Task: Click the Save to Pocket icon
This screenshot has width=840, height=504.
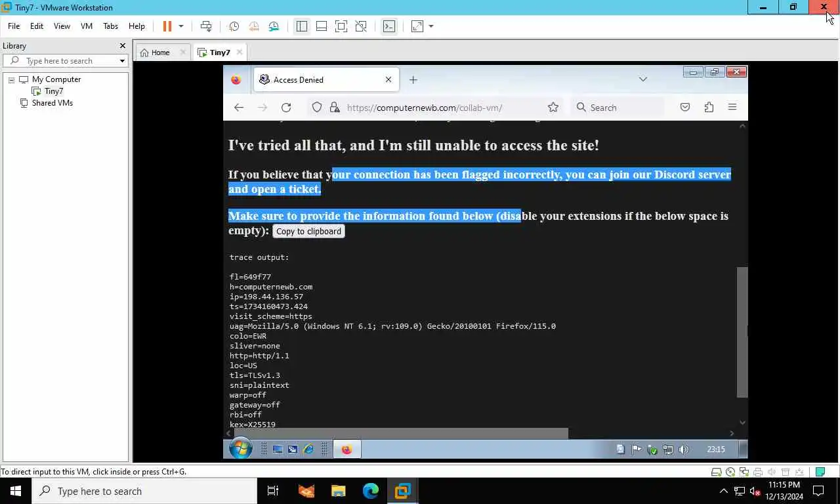Action: 685,108
